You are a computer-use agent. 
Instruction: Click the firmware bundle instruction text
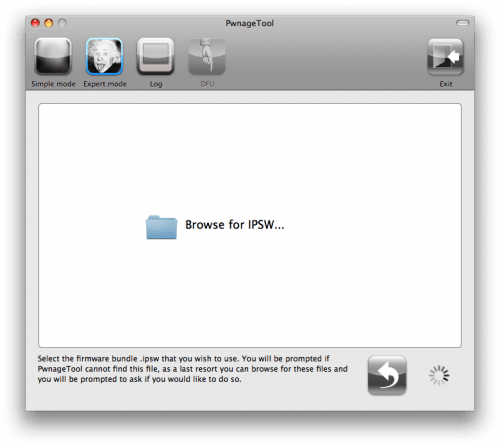pyautogui.click(x=192, y=369)
